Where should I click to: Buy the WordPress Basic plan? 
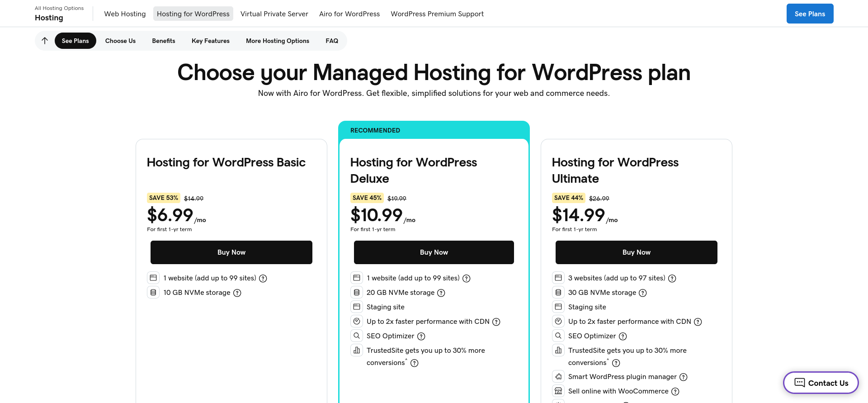(x=231, y=252)
